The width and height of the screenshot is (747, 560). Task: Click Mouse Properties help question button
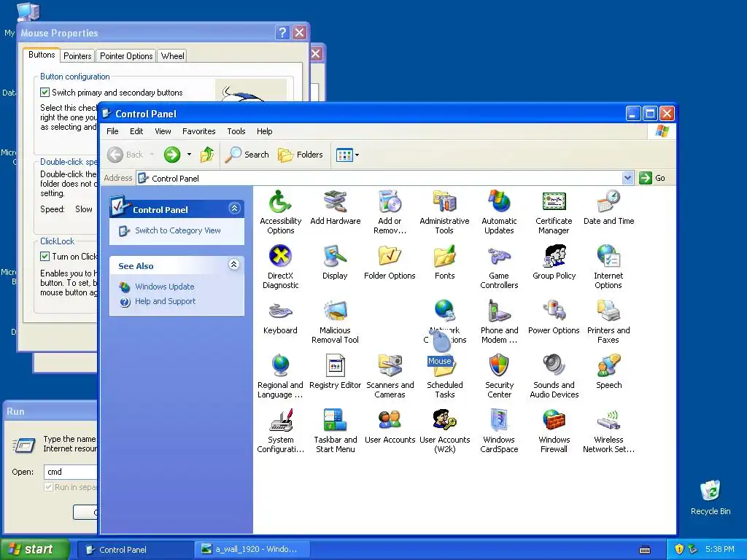click(x=282, y=32)
